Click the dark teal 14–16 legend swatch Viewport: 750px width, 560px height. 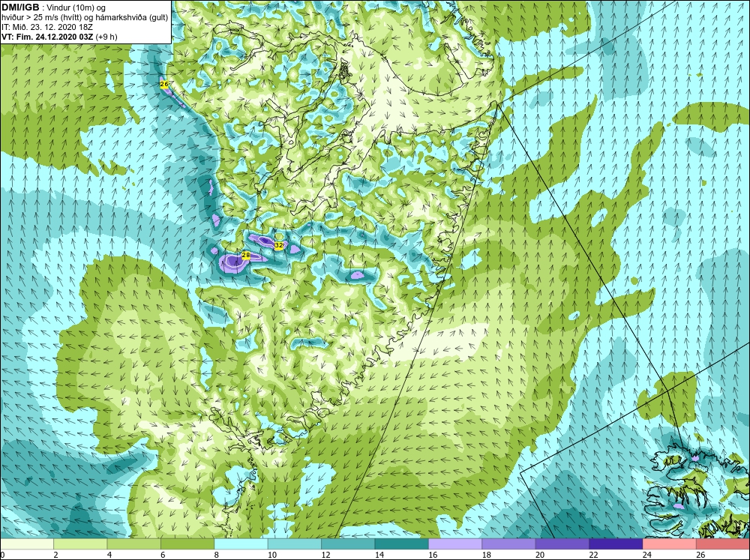point(402,544)
